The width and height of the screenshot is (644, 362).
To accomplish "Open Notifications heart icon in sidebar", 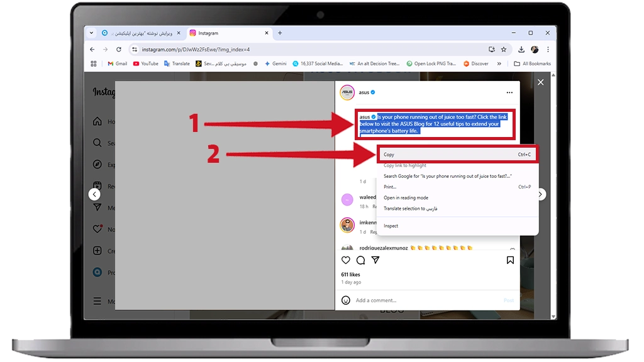I will point(97,229).
